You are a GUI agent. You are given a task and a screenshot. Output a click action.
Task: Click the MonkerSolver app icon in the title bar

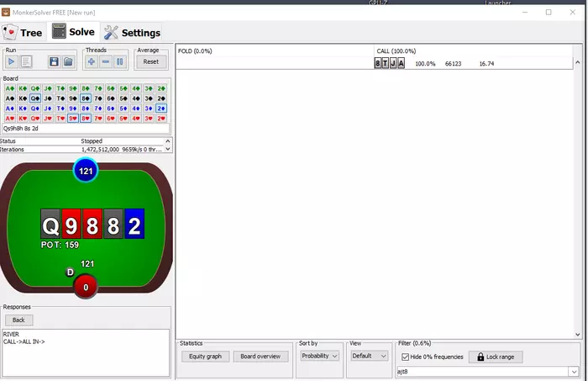tap(6, 13)
